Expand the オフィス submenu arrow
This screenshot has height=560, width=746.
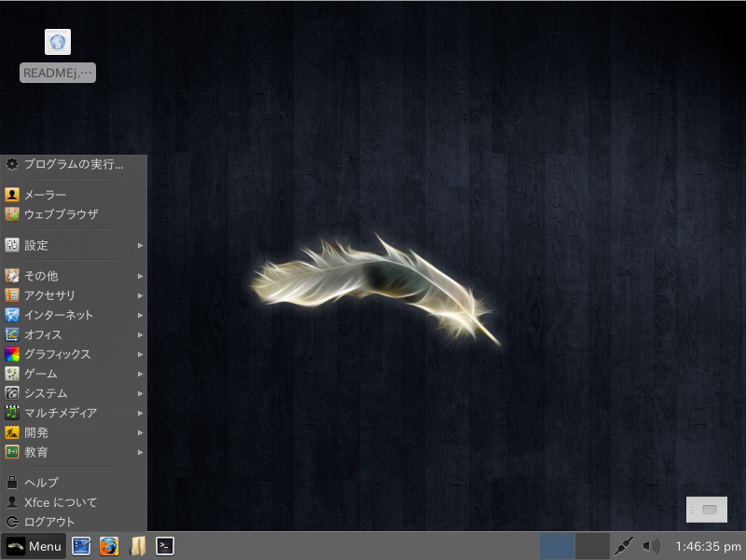click(141, 335)
